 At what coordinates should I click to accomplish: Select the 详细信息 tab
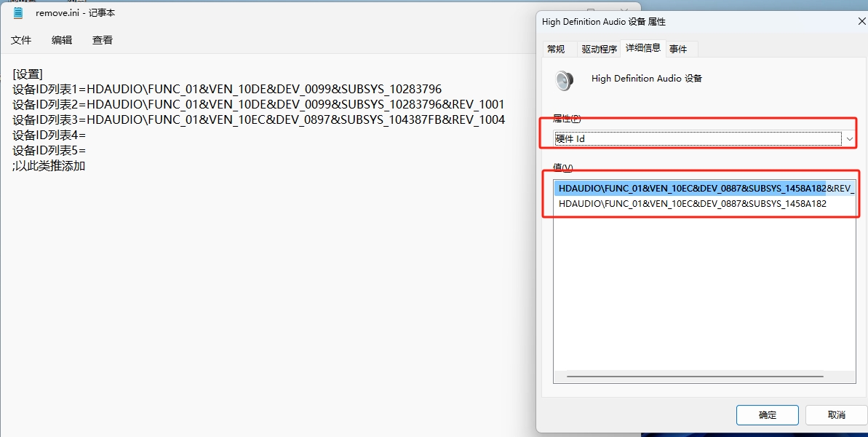[642, 48]
